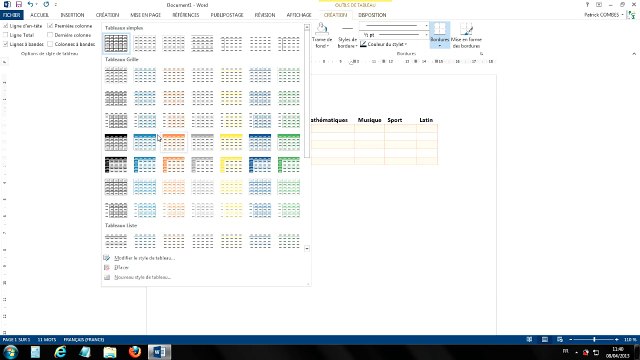
Task: Apply borders with the Bordures grid icon
Action: click(x=440, y=29)
